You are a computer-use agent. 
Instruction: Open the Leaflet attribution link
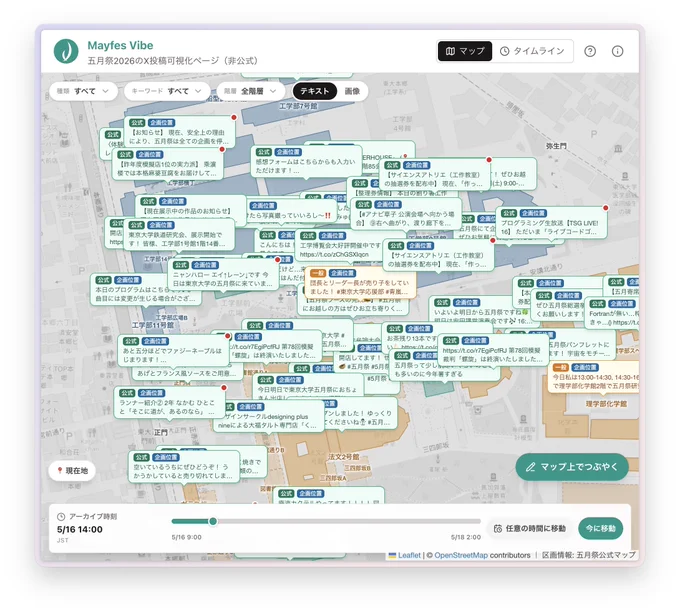[409, 555]
